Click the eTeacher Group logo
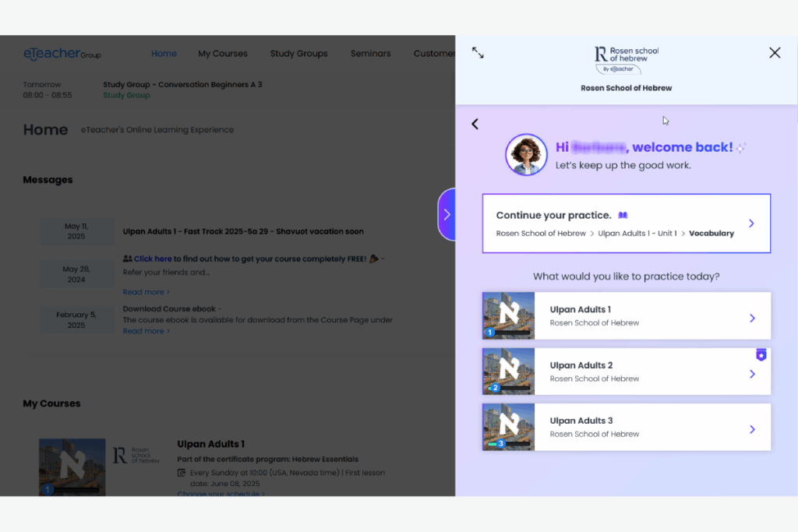 (x=62, y=54)
